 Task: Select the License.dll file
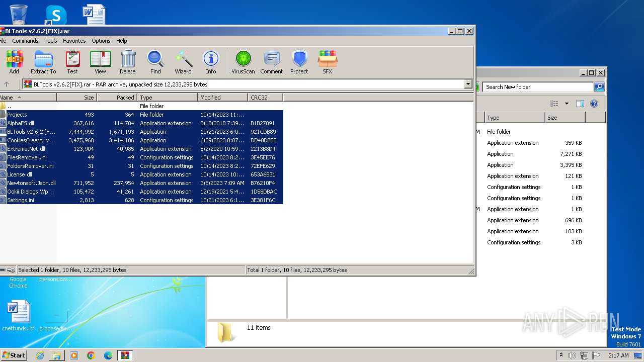(141, 174)
